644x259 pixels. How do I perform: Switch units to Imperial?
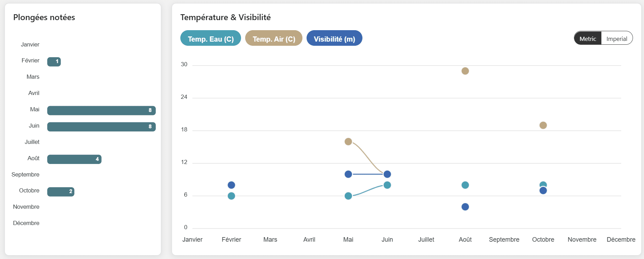pyautogui.click(x=617, y=38)
